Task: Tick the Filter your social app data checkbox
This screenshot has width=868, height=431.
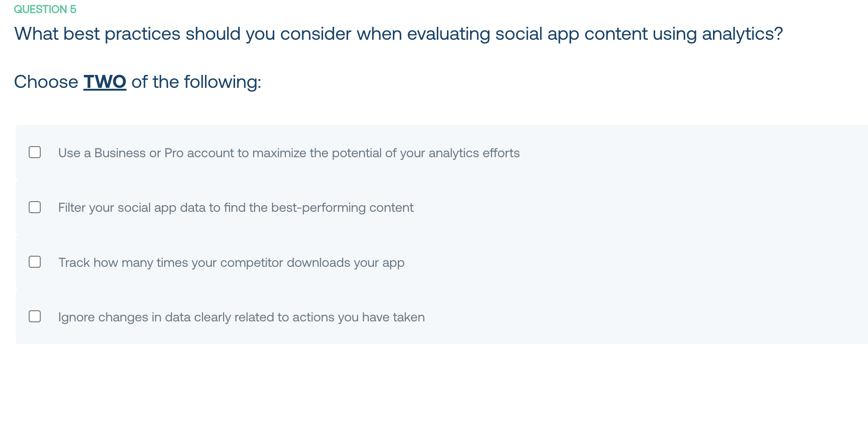Action: 35,207
